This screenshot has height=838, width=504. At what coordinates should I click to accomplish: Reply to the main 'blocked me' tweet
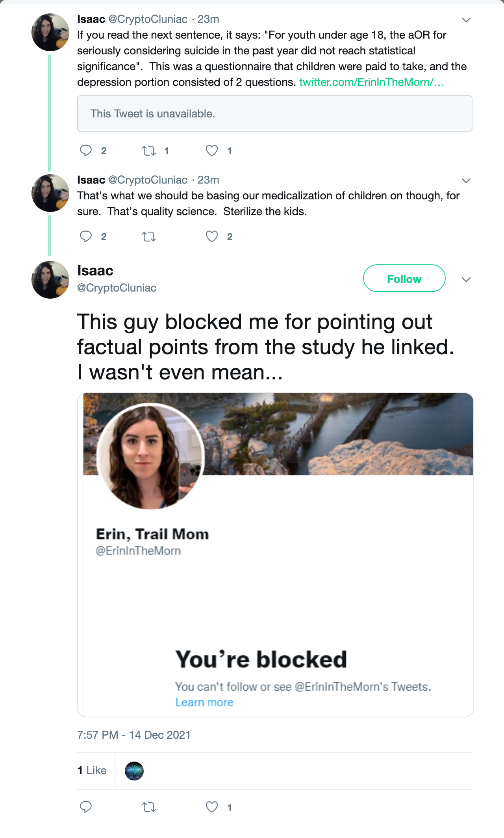click(86, 807)
